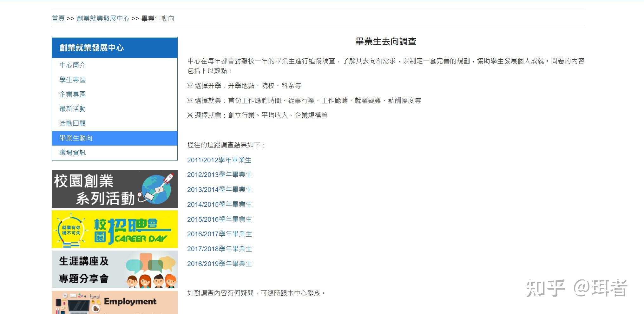
Task: Open 職場資訊 in the sidebar
Action: (x=72, y=153)
